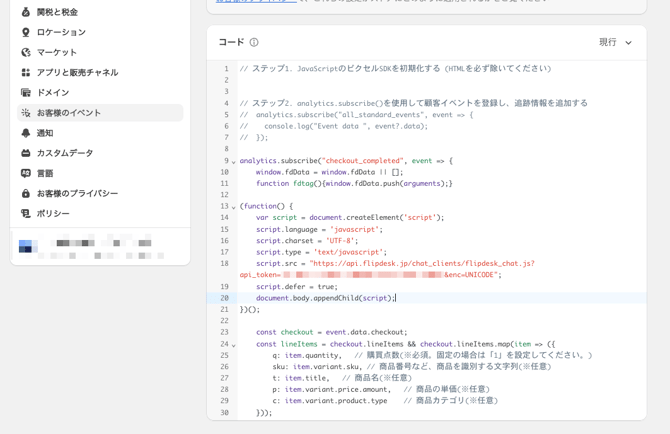The image size is (670, 434).
Task: Click line number 22 in the gutter
Action: point(224,321)
